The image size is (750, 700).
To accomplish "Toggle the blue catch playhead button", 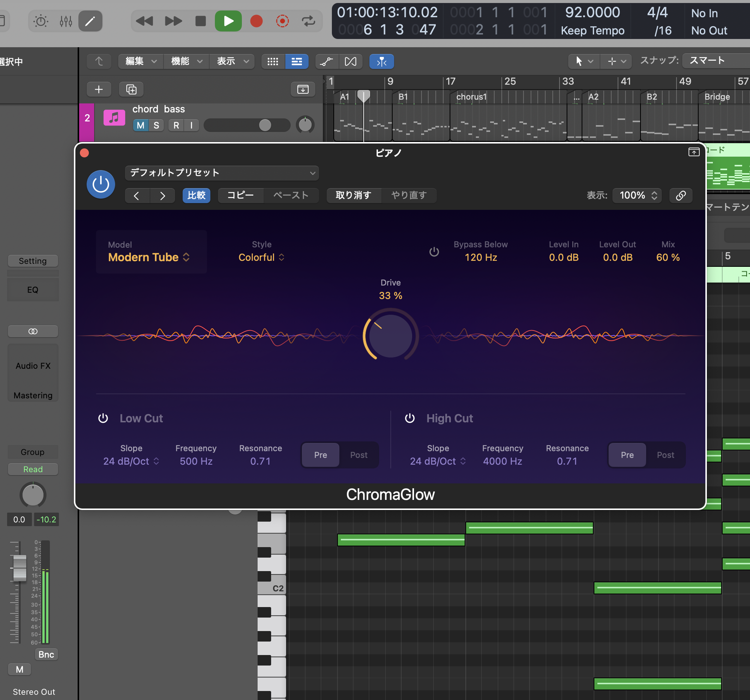I will pos(381,61).
